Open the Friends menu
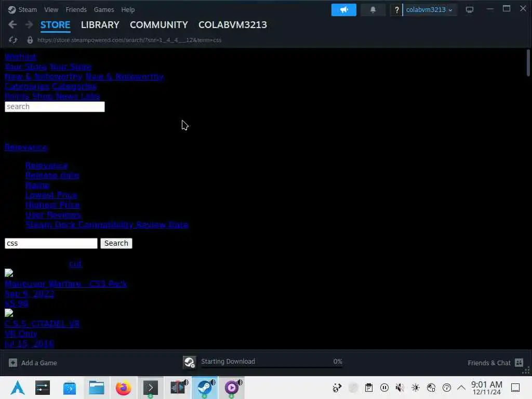 tap(76, 9)
